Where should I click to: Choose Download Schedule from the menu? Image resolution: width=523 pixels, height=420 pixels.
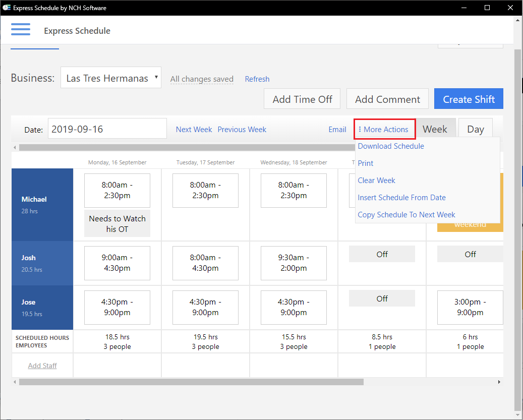tap(390, 146)
